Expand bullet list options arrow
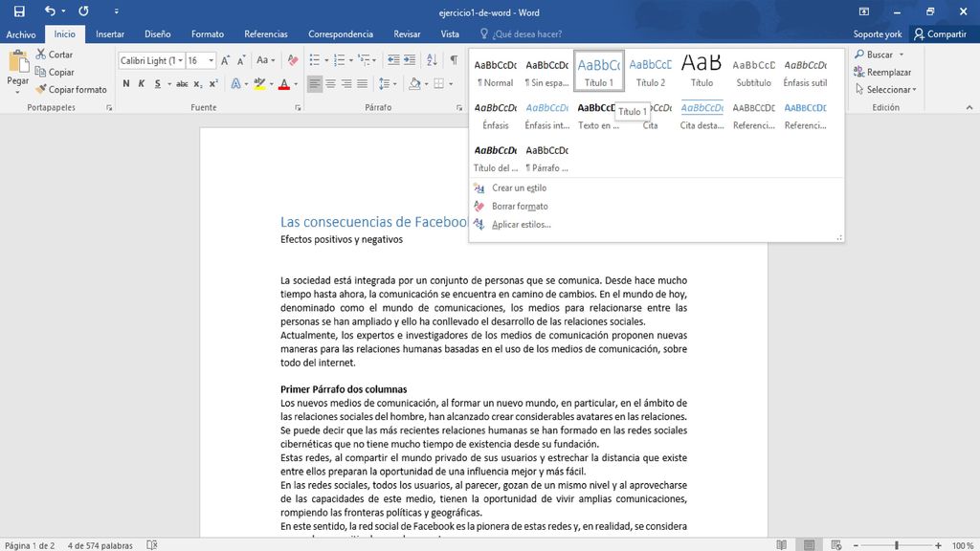The width and height of the screenshot is (980, 551). (x=326, y=60)
